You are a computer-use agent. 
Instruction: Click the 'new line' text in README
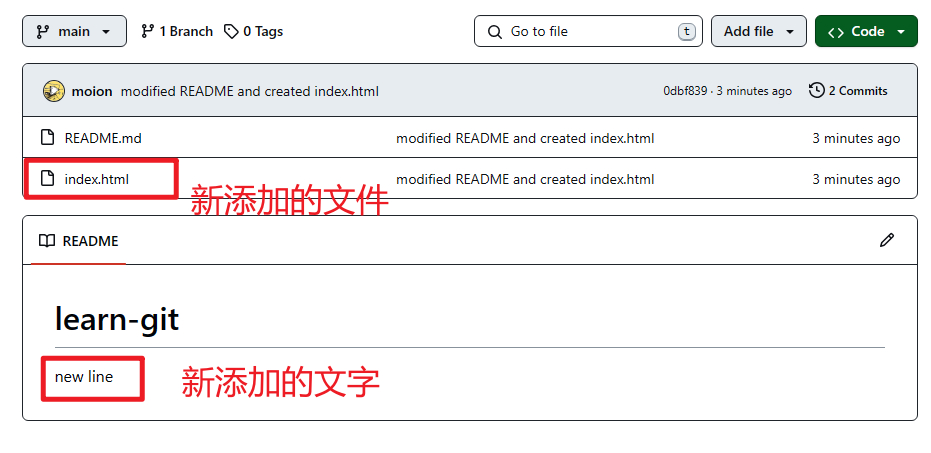(x=84, y=376)
